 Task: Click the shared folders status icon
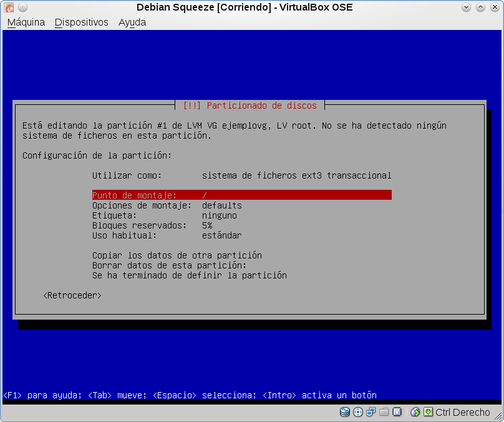(384, 412)
